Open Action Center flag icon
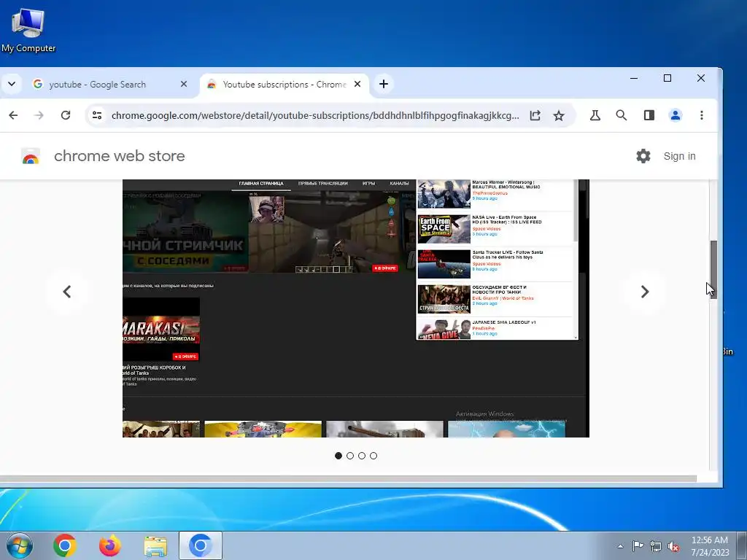The width and height of the screenshot is (747, 560). pos(638,546)
